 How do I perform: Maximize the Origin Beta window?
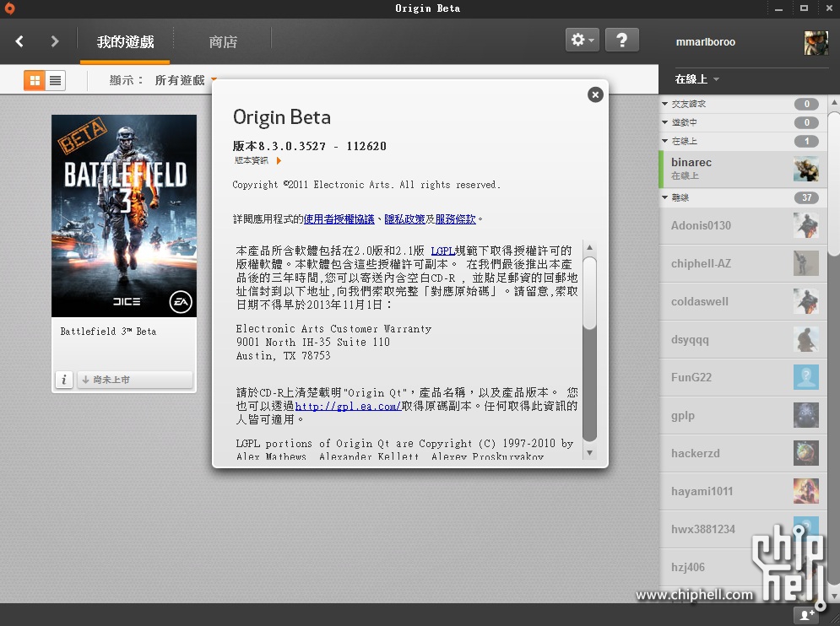(804, 8)
